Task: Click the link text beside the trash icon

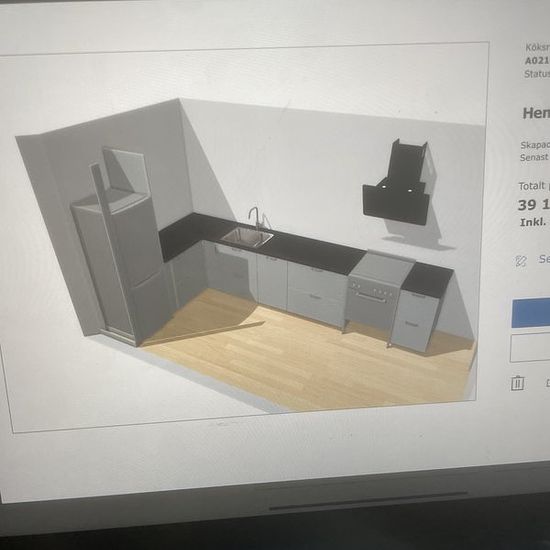Action: tap(548, 383)
